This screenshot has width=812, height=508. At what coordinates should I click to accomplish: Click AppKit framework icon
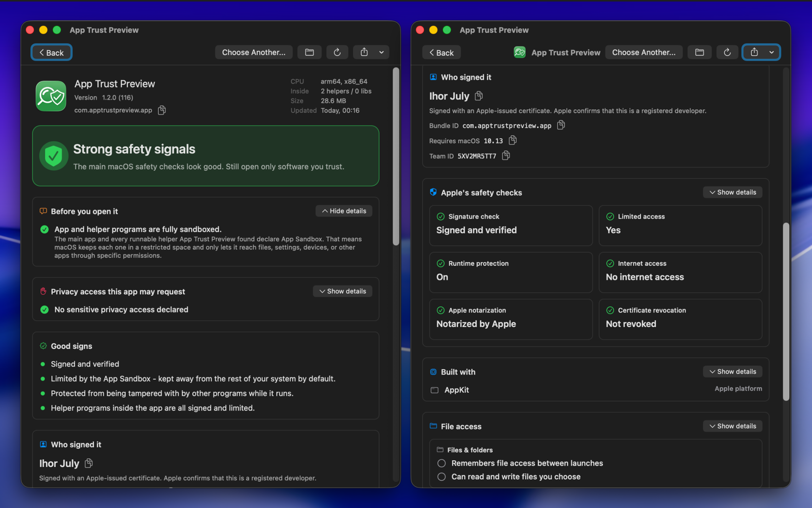tap(434, 390)
